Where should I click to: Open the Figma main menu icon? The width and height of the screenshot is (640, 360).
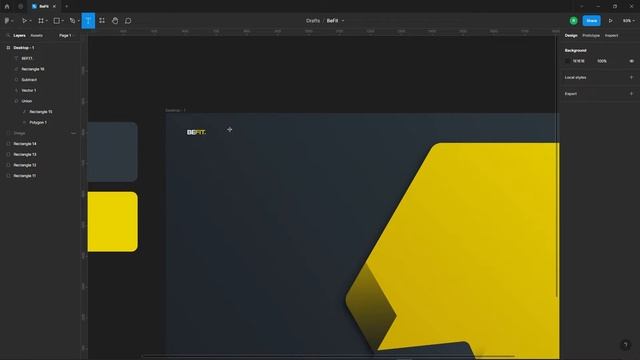(7, 20)
